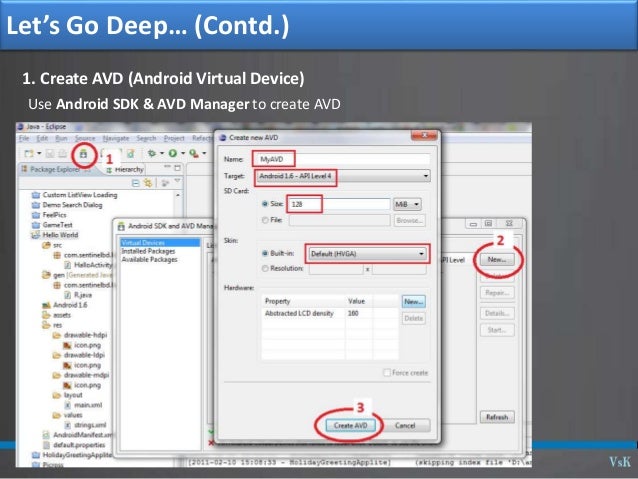Click the GameTest project folder icon
The height and width of the screenshot is (479, 638).
coord(36,225)
